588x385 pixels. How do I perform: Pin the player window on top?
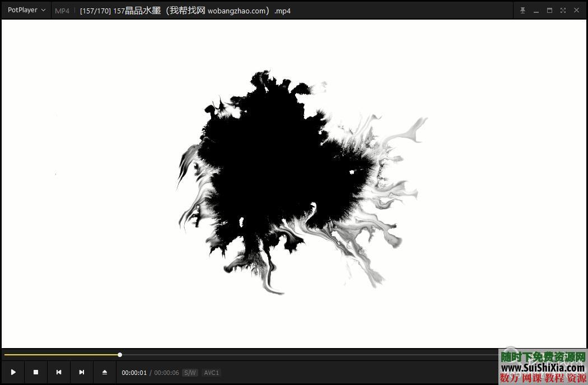pyautogui.click(x=522, y=11)
